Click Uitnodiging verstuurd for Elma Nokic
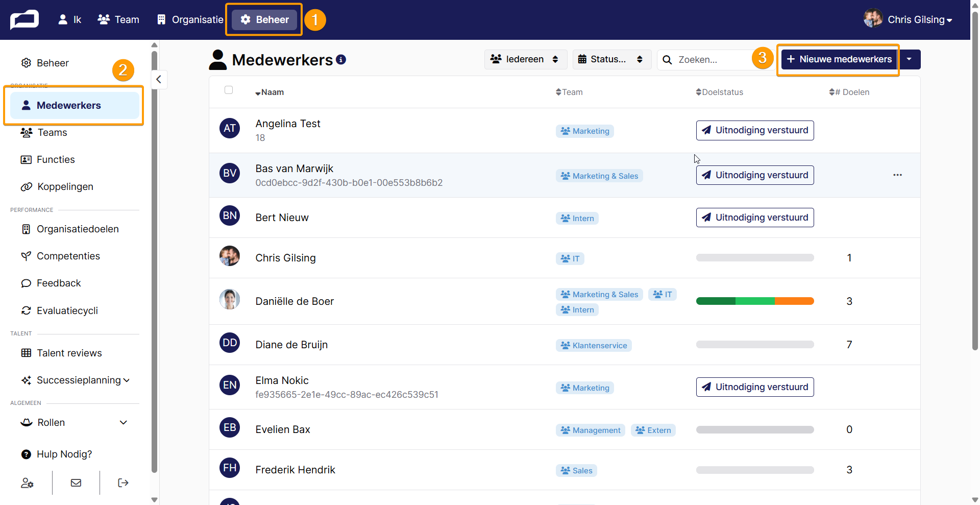This screenshot has height=505, width=980. click(755, 387)
